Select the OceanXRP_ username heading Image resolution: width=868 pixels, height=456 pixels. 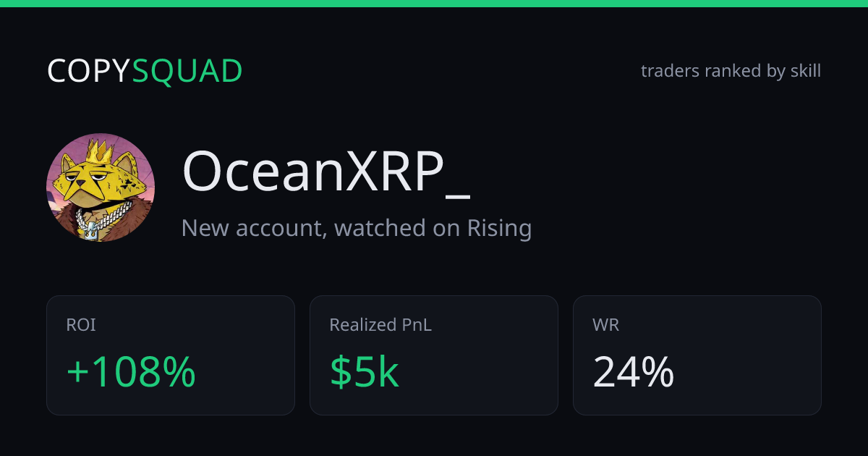click(326, 173)
